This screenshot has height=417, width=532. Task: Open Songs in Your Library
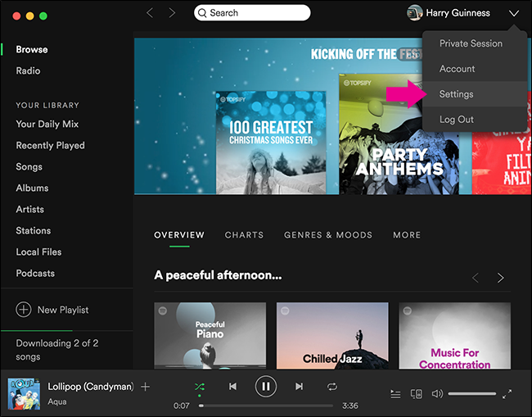(29, 167)
